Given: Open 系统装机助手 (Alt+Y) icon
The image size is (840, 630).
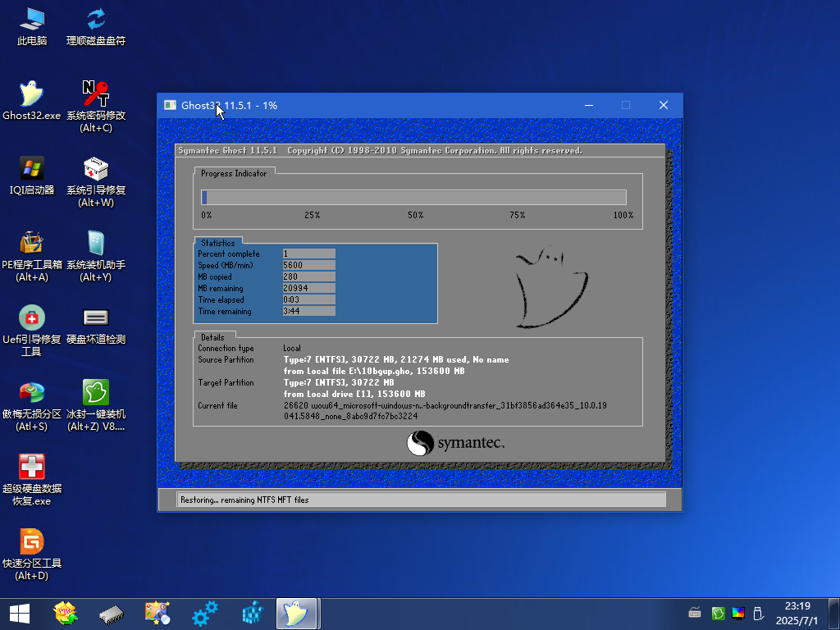Looking at the screenshot, I should click(x=96, y=256).
